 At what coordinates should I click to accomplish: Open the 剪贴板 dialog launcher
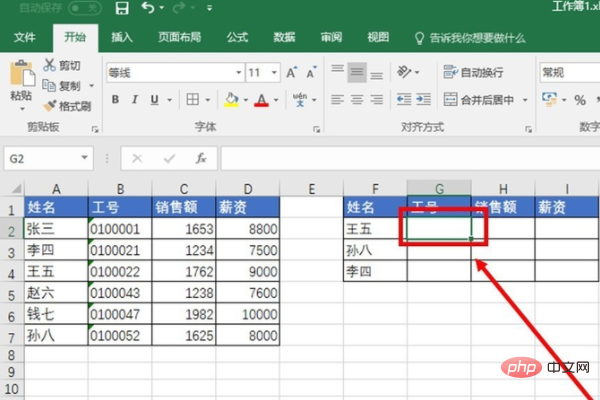point(95,130)
